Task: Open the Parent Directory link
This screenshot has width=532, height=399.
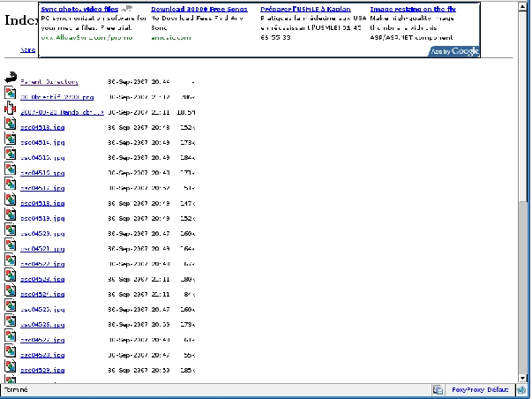Action: point(49,82)
